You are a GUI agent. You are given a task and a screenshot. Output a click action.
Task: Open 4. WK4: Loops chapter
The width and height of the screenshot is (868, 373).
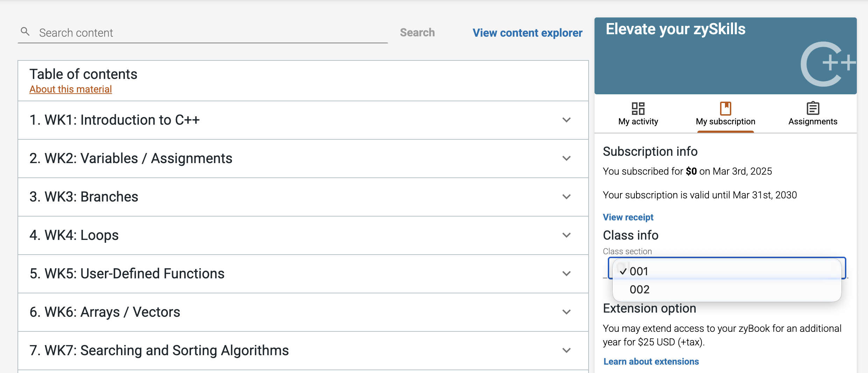pos(303,235)
